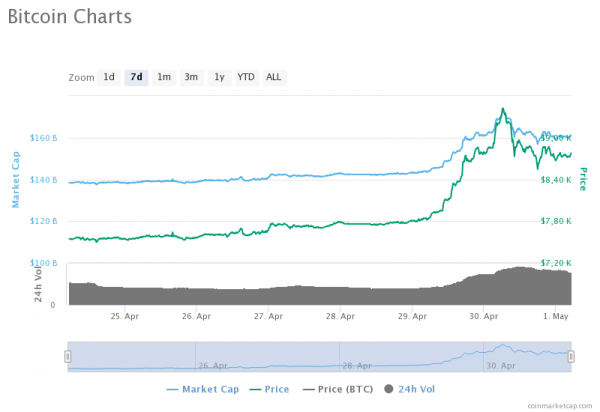Click the Market Cap axis title
600x412 pixels.
[x=16, y=179]
